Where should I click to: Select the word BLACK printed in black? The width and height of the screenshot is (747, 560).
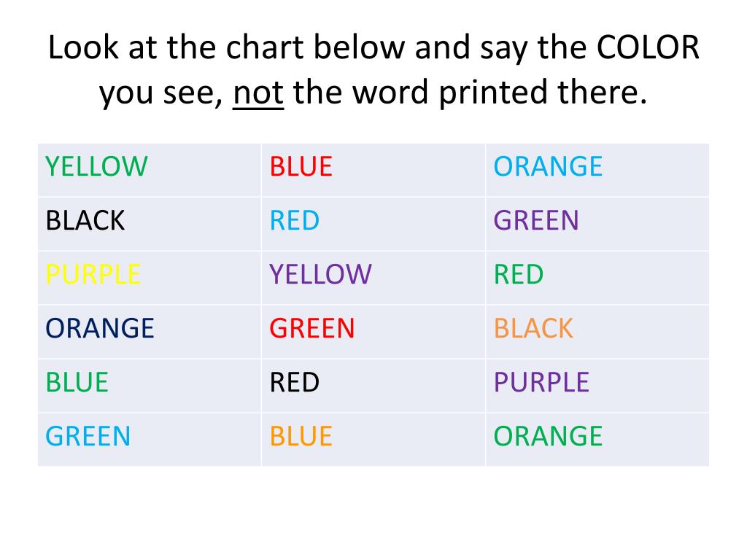[x=85, y=220]
